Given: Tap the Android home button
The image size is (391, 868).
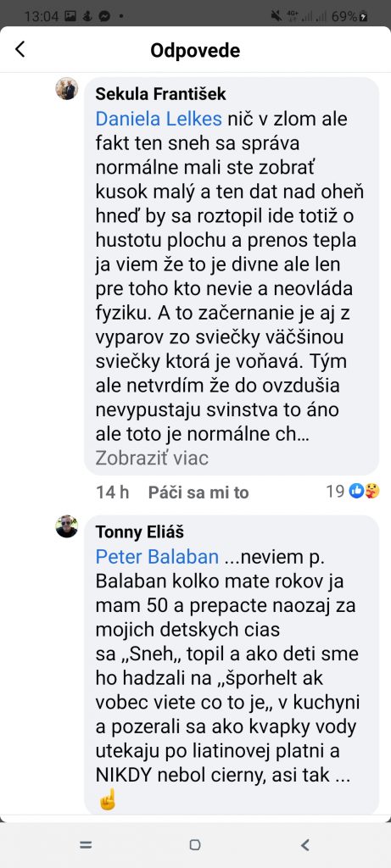Looking at the screenshot, I should (195, 845).
